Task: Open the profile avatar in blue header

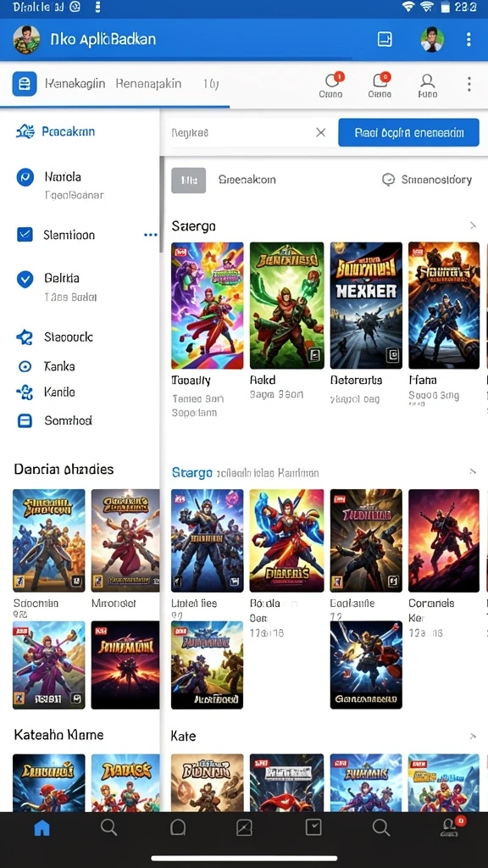Action: tap(26, 39)
